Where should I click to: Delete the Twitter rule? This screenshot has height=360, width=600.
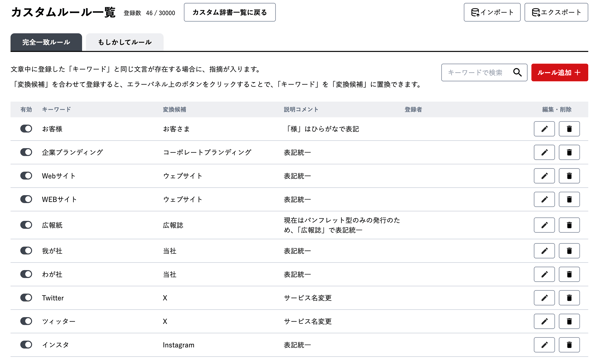pos(569,298)
